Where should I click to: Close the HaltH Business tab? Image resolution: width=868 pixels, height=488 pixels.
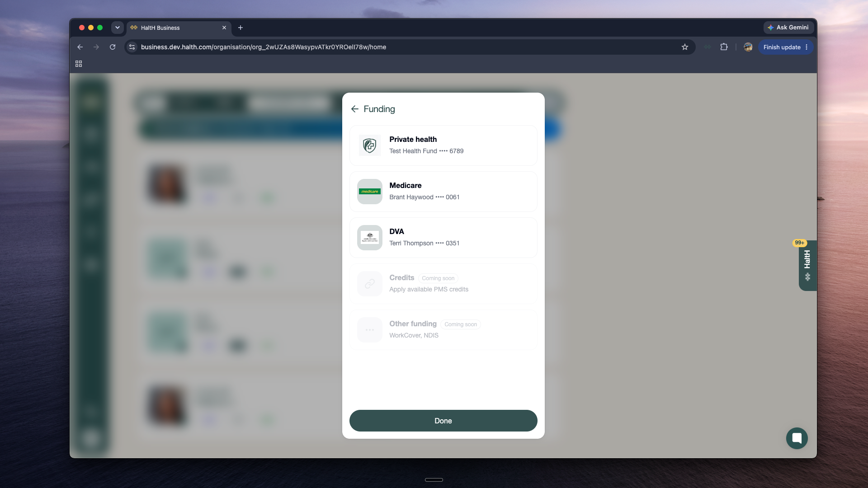[x=224, y=28]
